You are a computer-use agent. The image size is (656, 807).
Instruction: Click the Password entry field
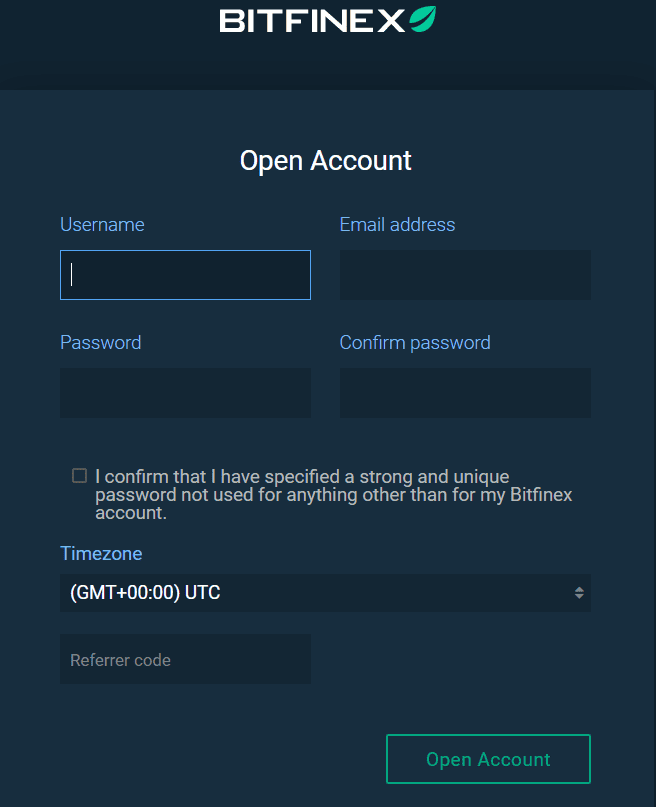pyautogui.click(x=185, y=392)
